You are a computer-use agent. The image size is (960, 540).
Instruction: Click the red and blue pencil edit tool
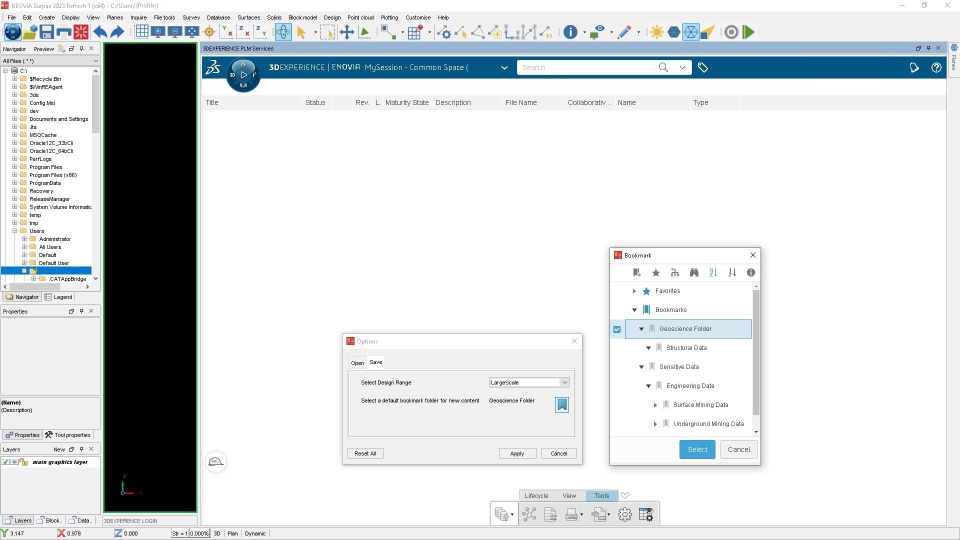624,32
